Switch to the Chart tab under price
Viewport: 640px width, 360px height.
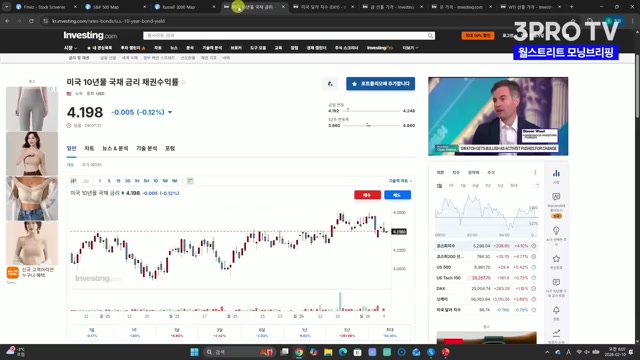tap(89, 149)
